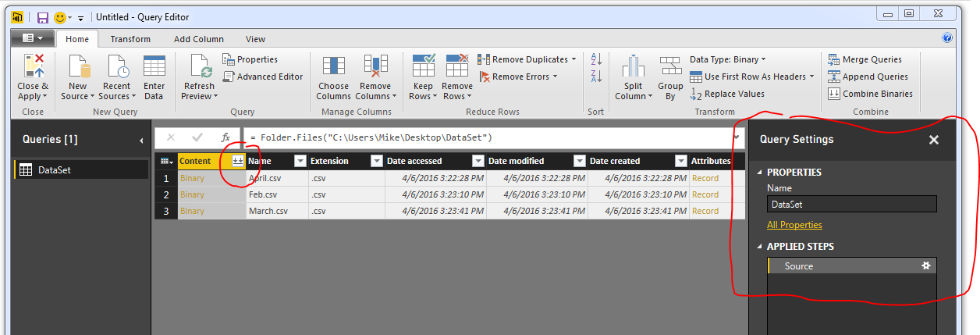Open the Data Type: Binary dropdown
The width and height of the screenshot is (980, 335).
[x=727, y=59]
